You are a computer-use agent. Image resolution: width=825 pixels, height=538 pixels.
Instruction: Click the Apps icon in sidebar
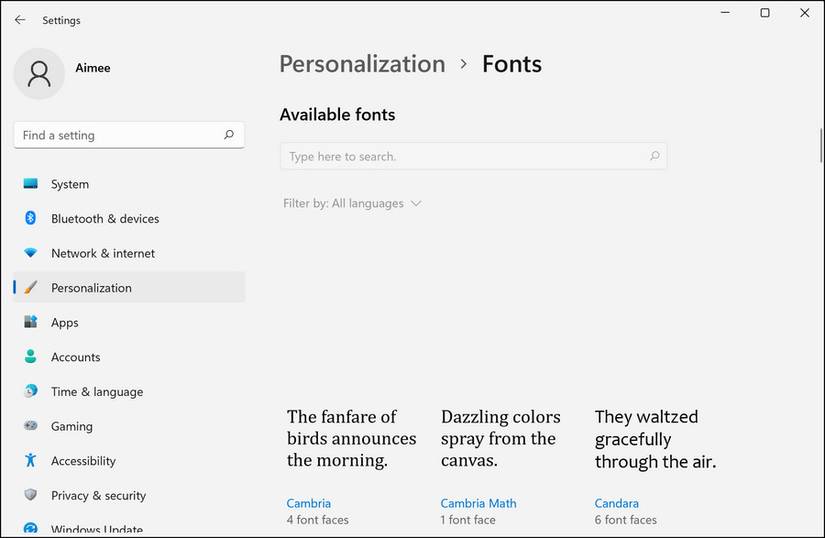[x=31, y=323]
